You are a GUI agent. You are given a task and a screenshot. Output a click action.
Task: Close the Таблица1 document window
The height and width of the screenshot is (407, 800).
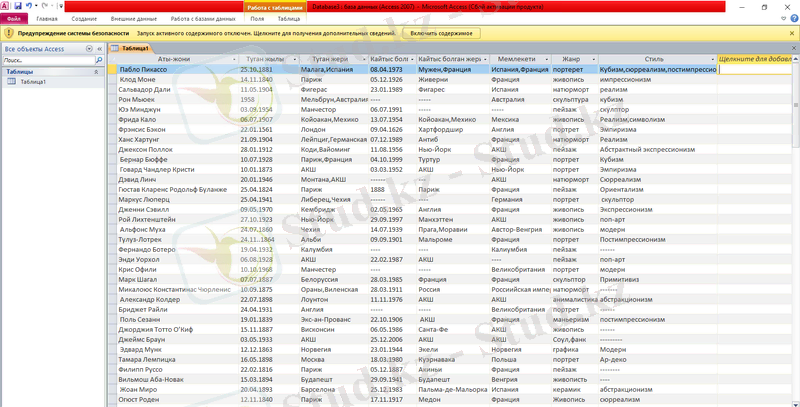pos(793,48)
